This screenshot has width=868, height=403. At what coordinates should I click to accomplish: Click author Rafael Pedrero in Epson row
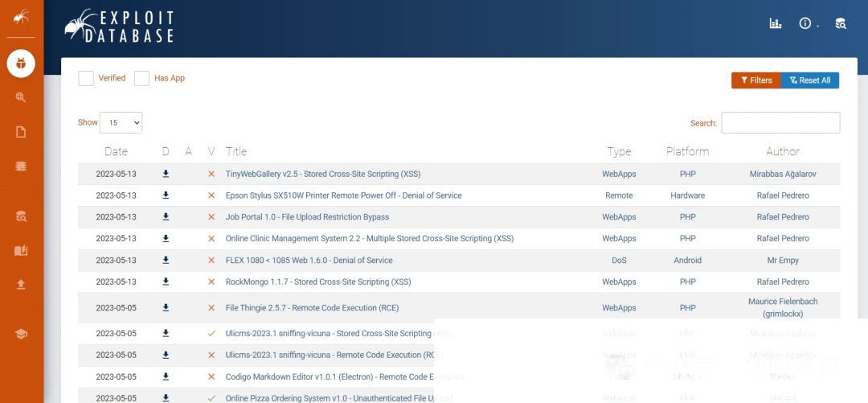click(x=783, y=195)
